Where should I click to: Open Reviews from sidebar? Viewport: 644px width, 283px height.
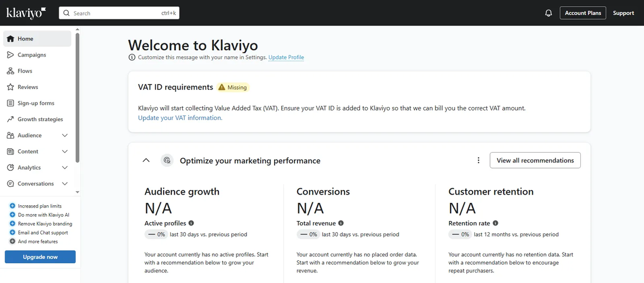[x=37, y=87]
